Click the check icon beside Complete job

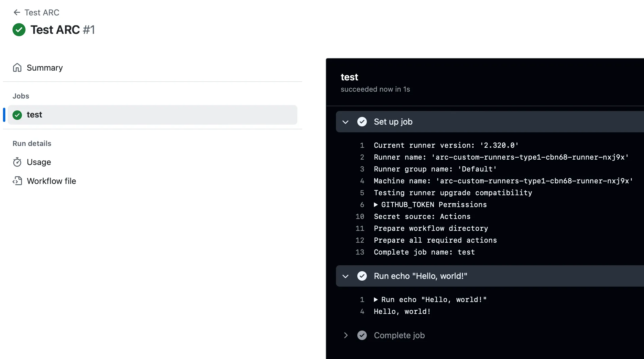click(362, 335)
